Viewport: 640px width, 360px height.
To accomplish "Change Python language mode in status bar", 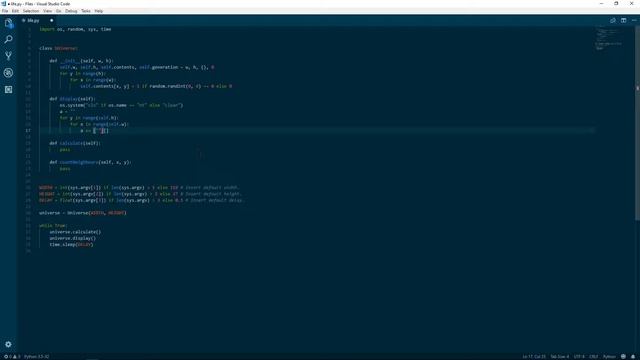I will coord(609,357).
